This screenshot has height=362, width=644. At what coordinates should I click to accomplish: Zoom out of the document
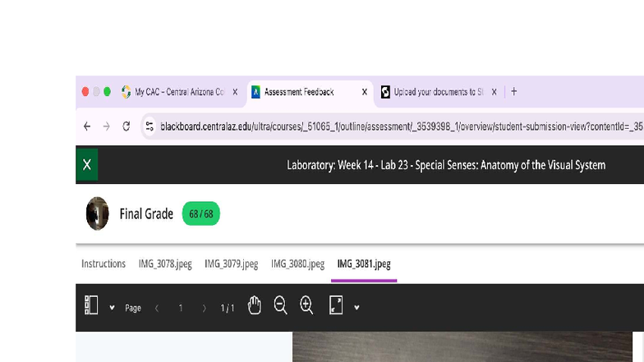280,306
